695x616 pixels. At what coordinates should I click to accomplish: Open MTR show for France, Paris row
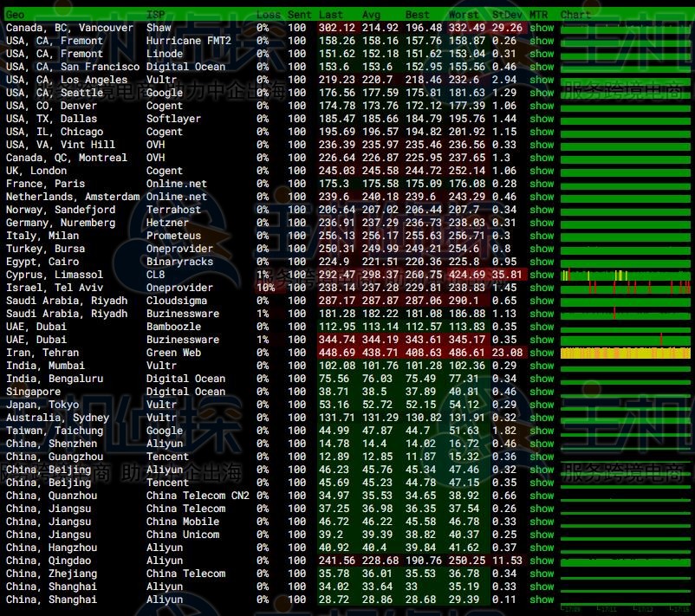click(x=542, y=184)
